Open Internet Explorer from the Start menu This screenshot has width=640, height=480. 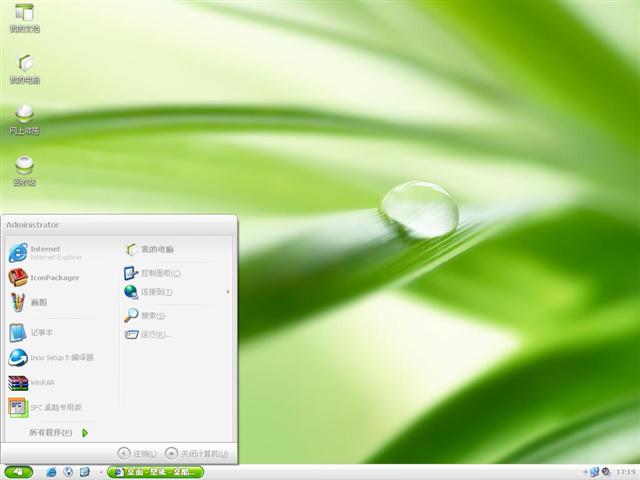pyautogui.click(x=45, y=251)
